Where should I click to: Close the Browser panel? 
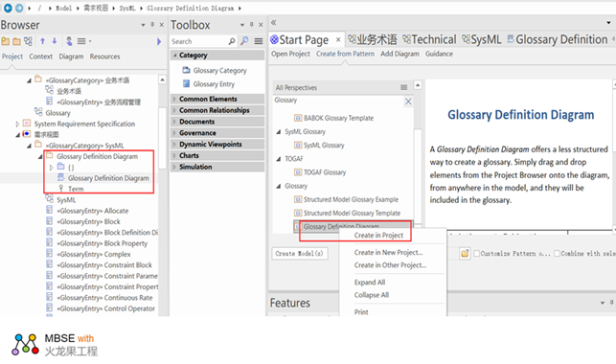(x=162, y=24)
